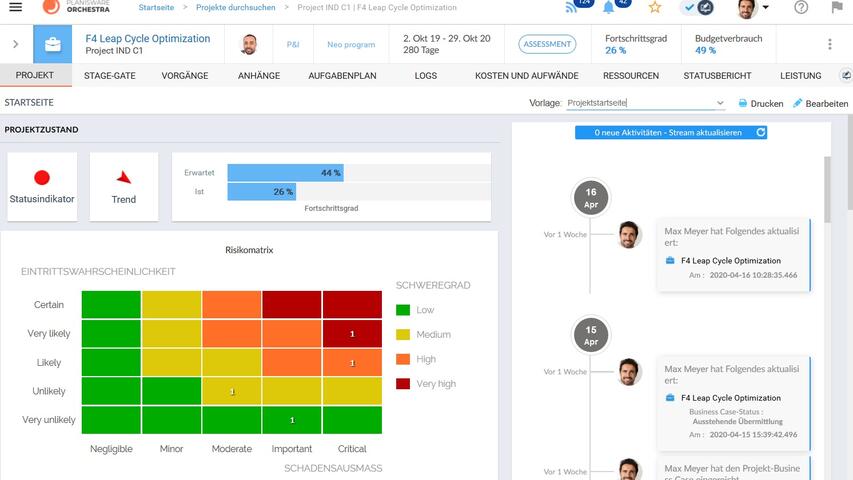Toggle the edit mode switch in header
Viewport: 853px width, 480px height.
tap(697, 8)
